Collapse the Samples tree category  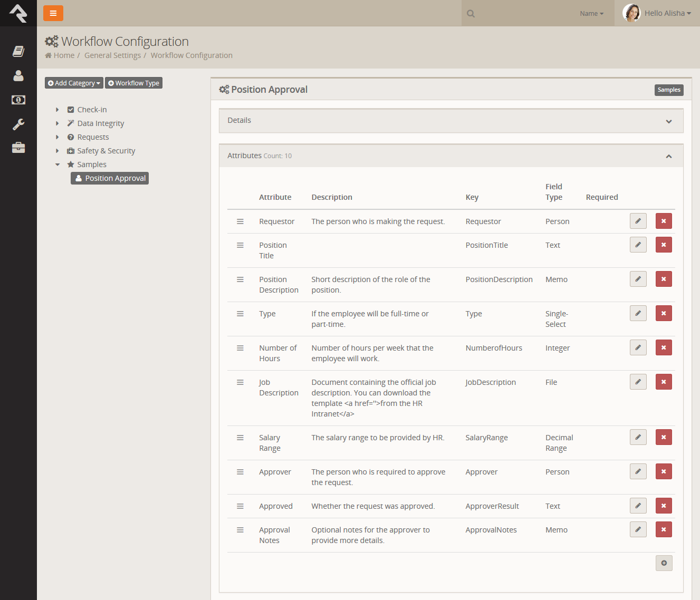(57, 164)
